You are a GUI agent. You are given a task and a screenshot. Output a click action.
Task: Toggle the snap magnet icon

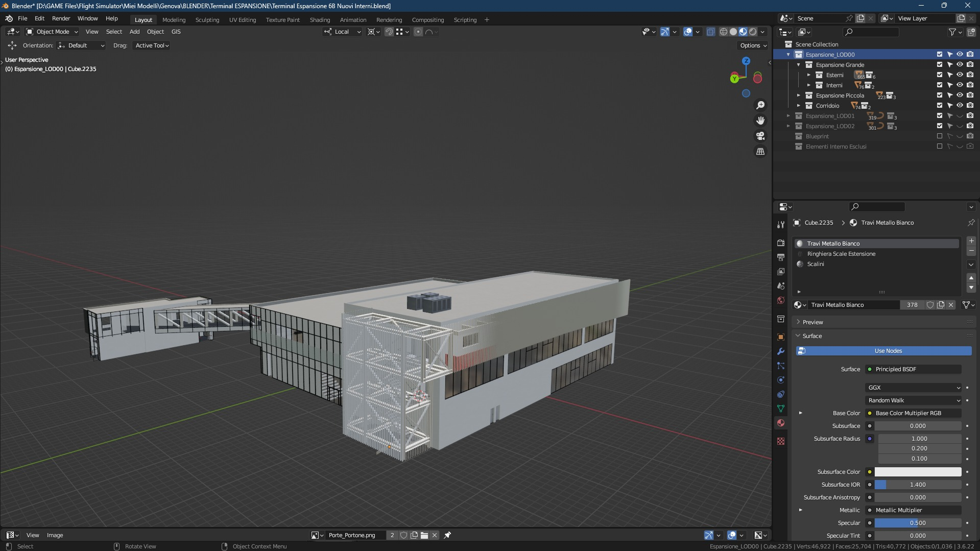pyautogui.click(x=389, y=32)
